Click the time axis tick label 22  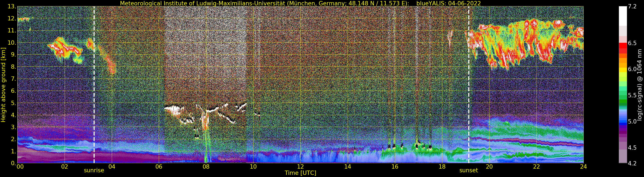tap(536, 167)
